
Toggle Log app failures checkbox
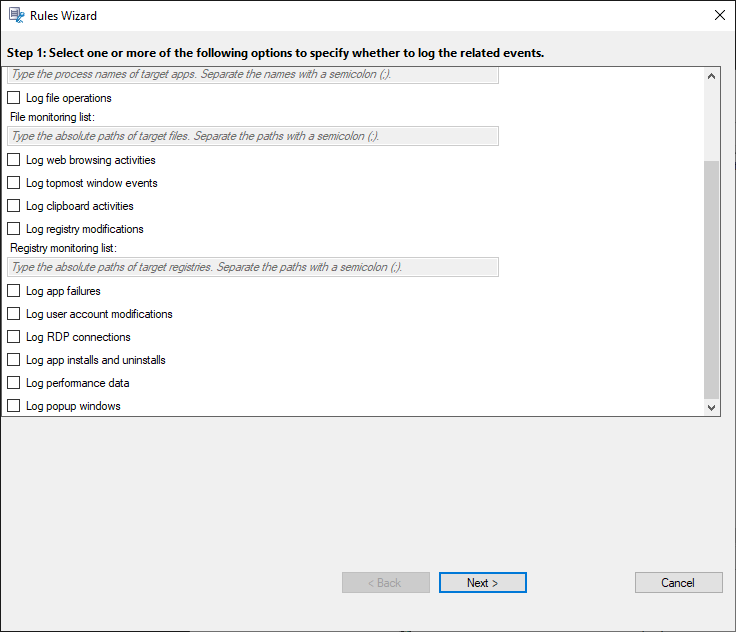14,291
